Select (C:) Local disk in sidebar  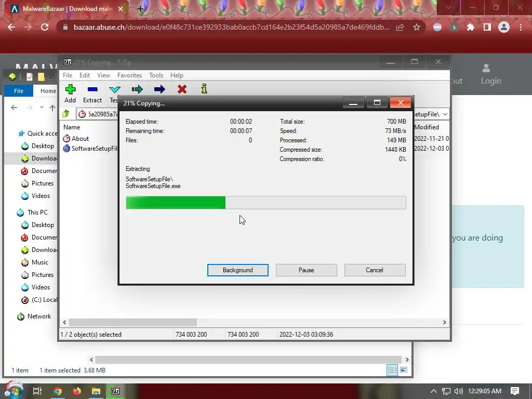[39, 300]
